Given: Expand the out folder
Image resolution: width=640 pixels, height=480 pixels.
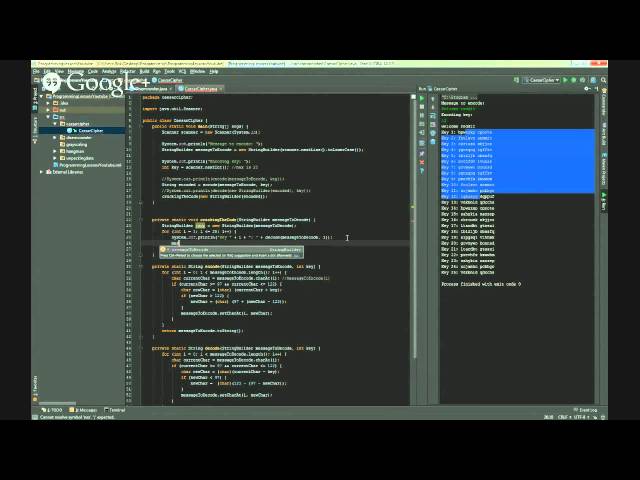Looking at the screenshot, I should tap(49, 110).
